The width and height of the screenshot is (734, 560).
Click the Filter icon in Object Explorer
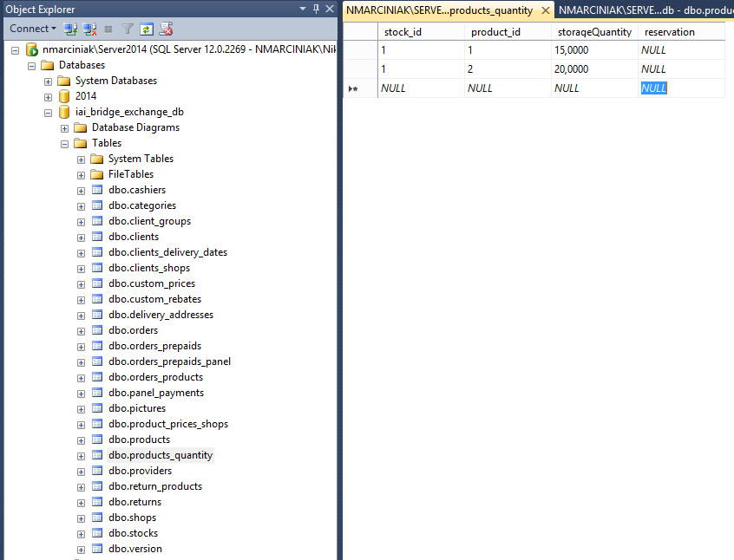pyautogui.click(x=128, y=29)
